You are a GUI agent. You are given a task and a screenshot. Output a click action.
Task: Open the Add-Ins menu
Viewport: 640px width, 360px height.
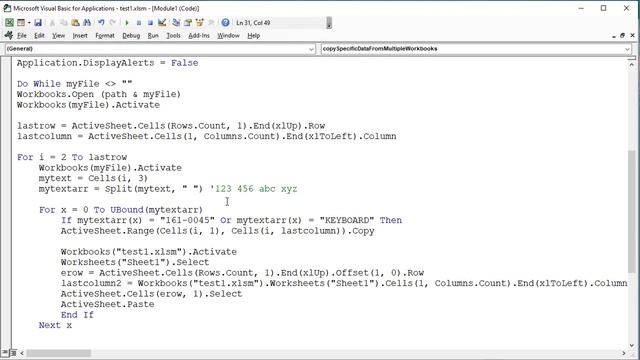coord(199,36)
